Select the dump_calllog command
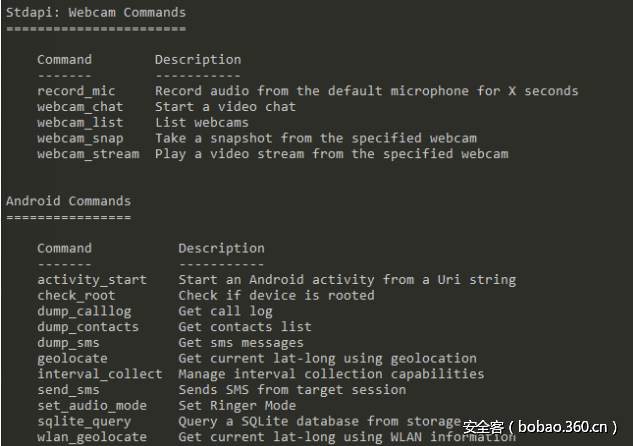The width and height of the screenshot is (633, 446). [x=84, y=311]
